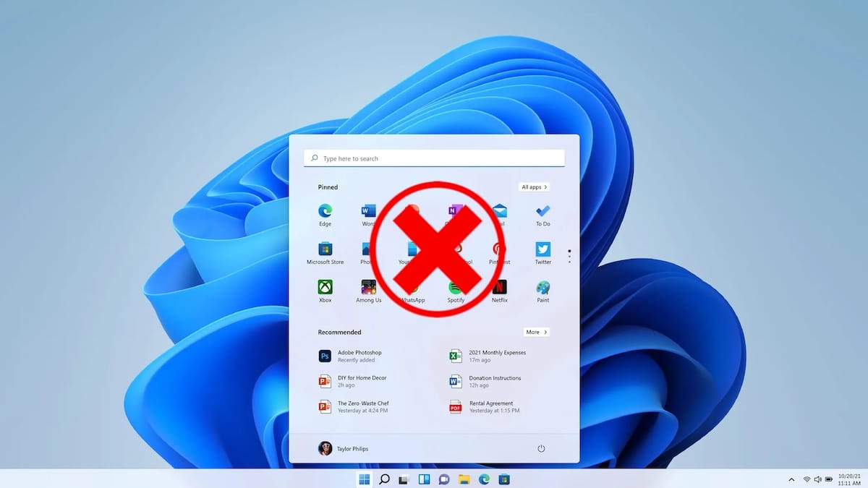Image resolution: width=868 pixels, height=488 pixels.
Task: Launch Word from pinned apps
Action: click(368, 215)
